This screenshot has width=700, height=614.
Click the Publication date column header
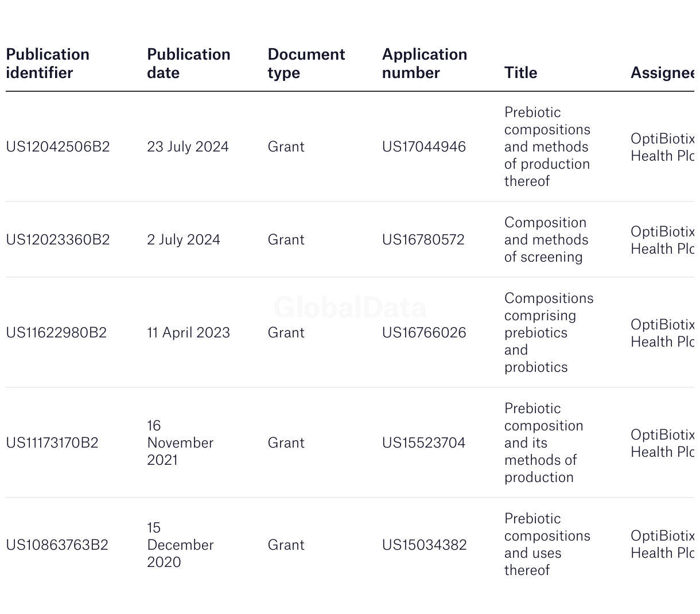pyautogui.click(x=189, y=64)
